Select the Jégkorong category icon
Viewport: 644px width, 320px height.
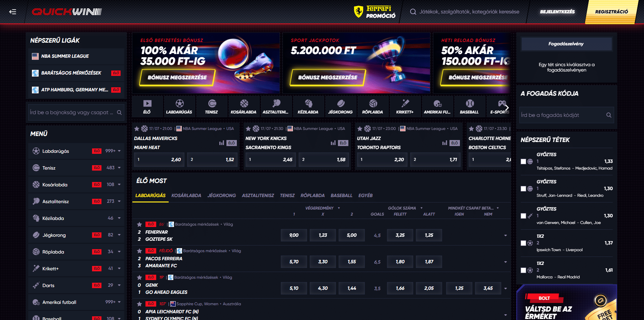(x=341, y=103)
